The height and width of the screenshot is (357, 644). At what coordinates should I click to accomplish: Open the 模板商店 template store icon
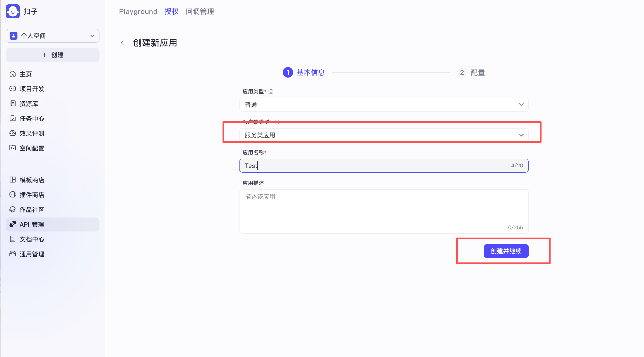(x=12, y=180)
